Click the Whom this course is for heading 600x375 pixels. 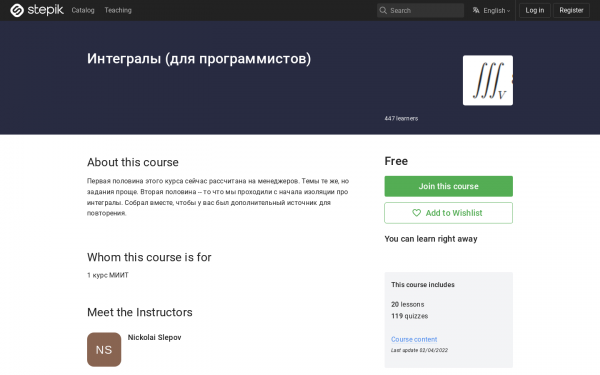pos(149,257)
